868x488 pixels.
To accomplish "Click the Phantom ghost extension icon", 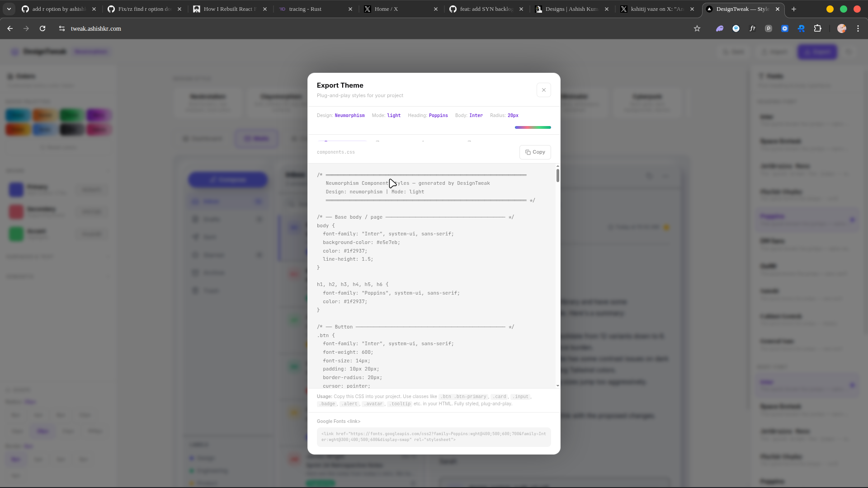I will [720, 28].
